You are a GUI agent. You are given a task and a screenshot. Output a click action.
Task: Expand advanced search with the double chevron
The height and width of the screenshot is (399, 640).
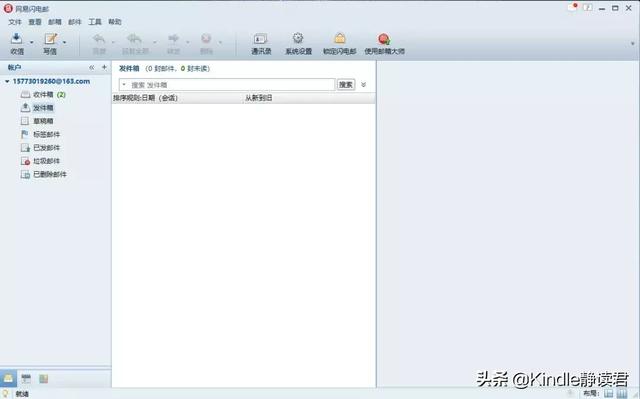pyautogui.click(x=364, y=85)
